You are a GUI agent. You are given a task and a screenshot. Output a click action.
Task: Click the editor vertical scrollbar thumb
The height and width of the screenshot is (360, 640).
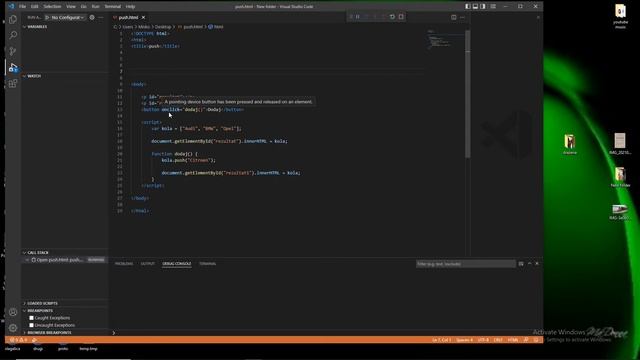[467, 94]
